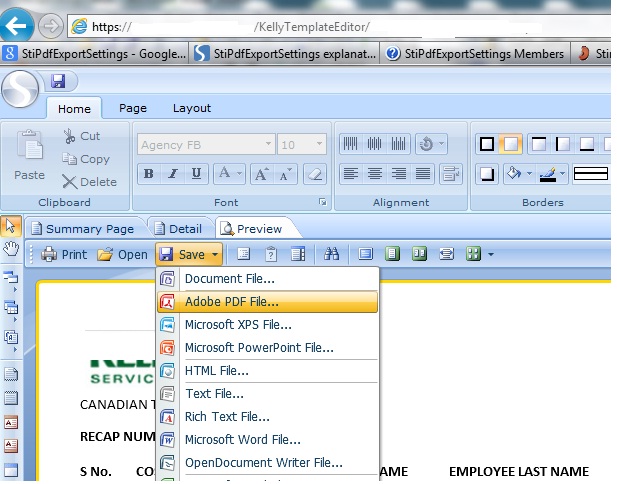Click the parameters icon with question mark
The image size is (617, 484).
point(271,254)
